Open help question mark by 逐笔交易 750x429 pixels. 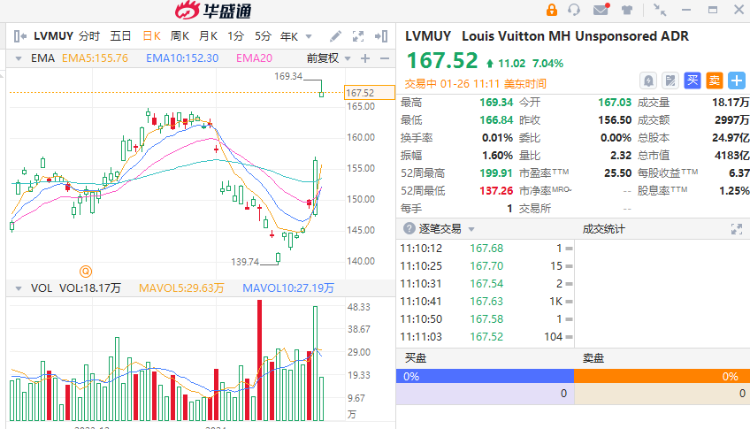(x=409, y=229)
